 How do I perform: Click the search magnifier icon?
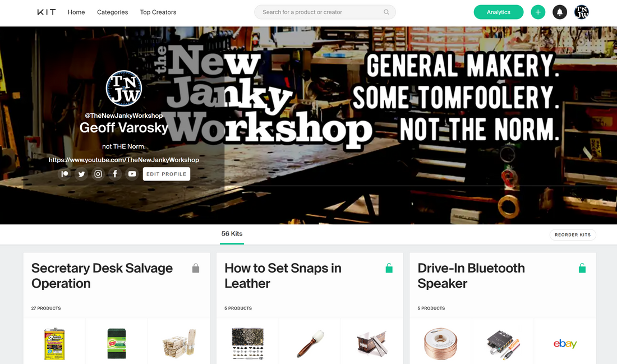(x=386, y=12)
